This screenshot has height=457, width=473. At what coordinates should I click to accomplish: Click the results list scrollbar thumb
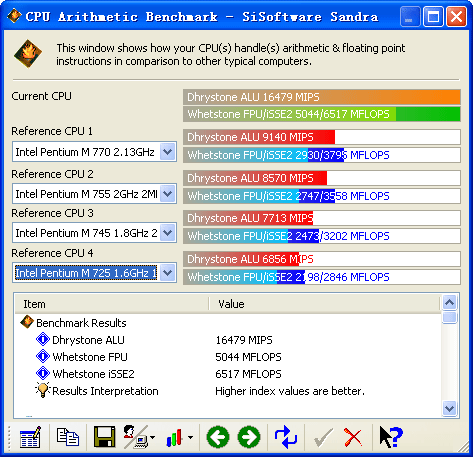point(450,317)
